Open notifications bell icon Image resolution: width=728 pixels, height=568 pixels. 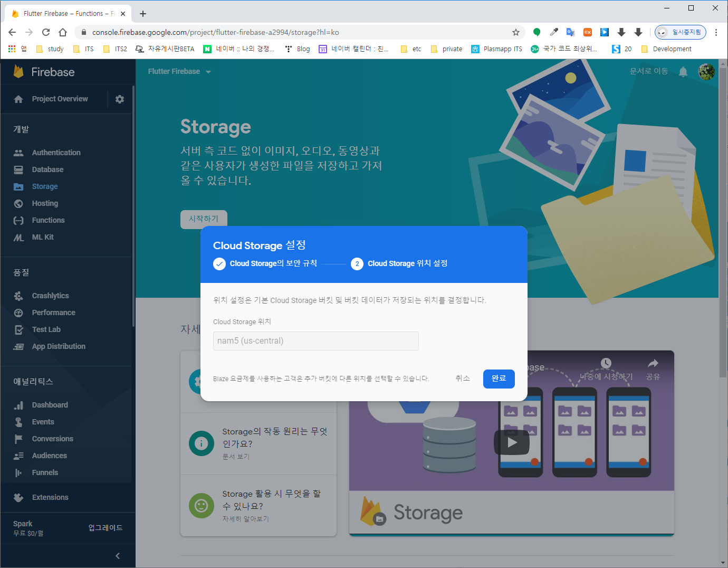tap(683, 72)
